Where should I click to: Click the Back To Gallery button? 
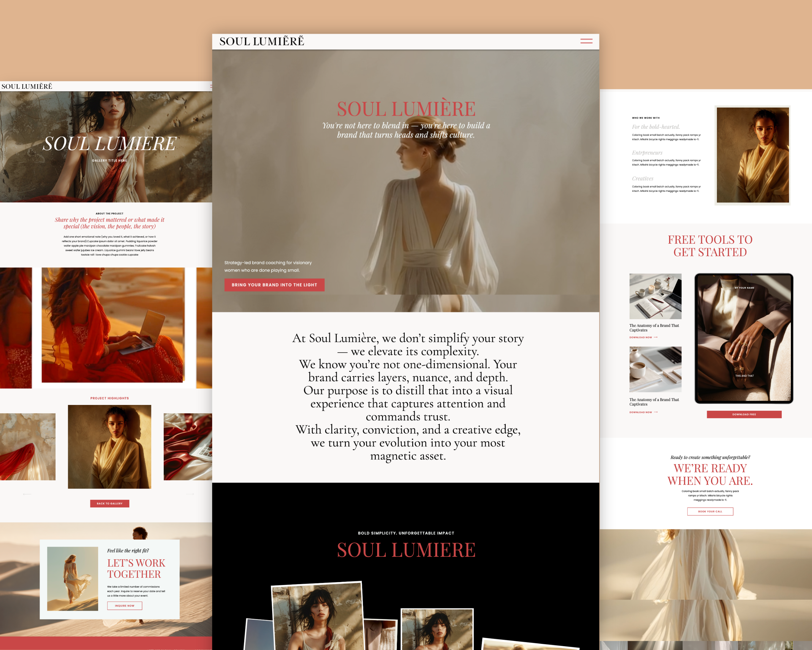point(109,503)
